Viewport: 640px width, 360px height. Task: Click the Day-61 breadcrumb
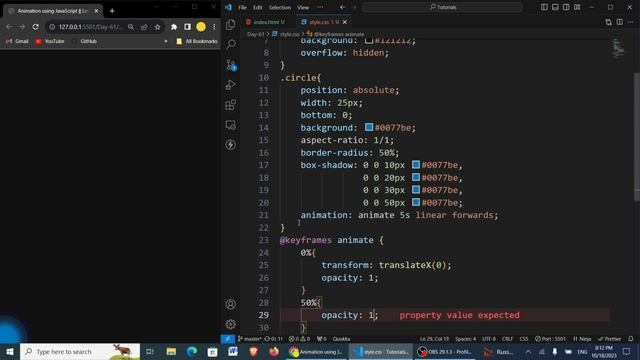click(x=256, y=34)
